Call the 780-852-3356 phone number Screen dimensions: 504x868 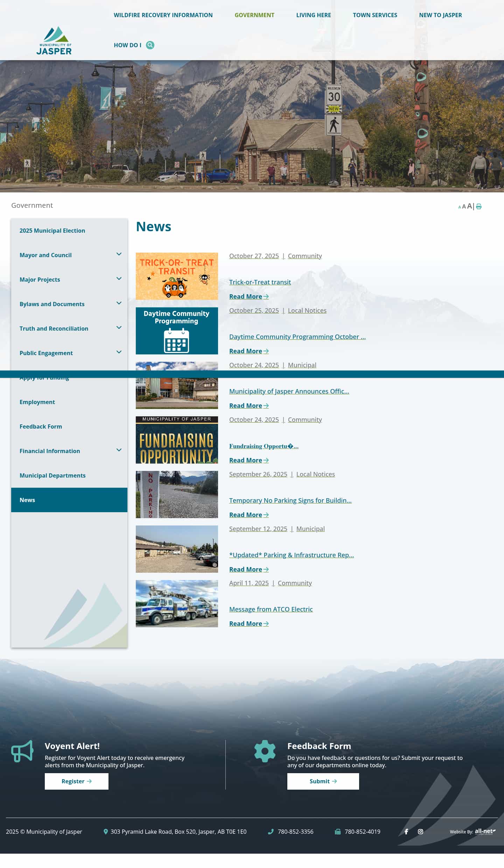click(295, 832)
